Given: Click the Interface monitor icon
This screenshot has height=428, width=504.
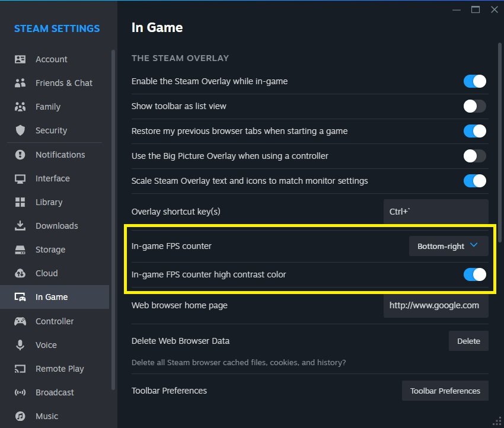Looking at the screenshot, I should pyautogui.click(x=20, y=178).
